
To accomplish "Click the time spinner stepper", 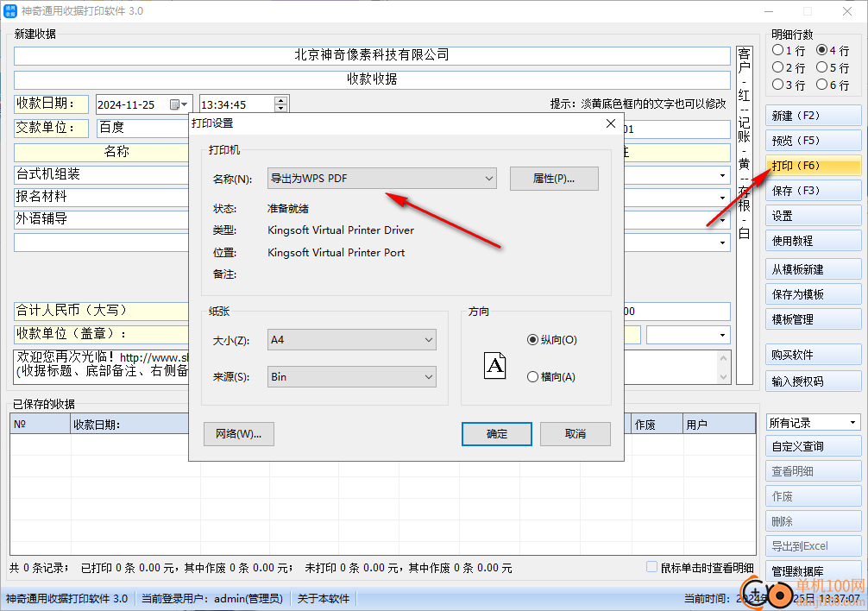I will [281, 104].
